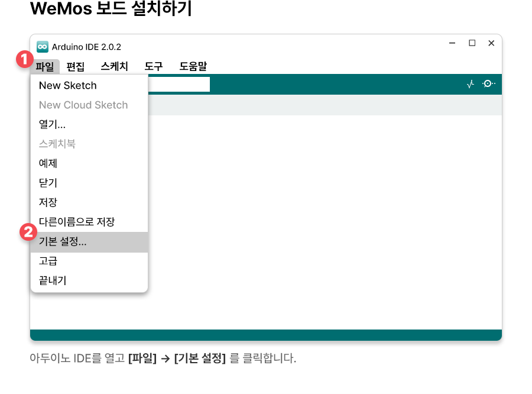Viewport: 532px width, 394px height.
Task: Select 끝내기 to quit
Action: click(x=53, y=280)
